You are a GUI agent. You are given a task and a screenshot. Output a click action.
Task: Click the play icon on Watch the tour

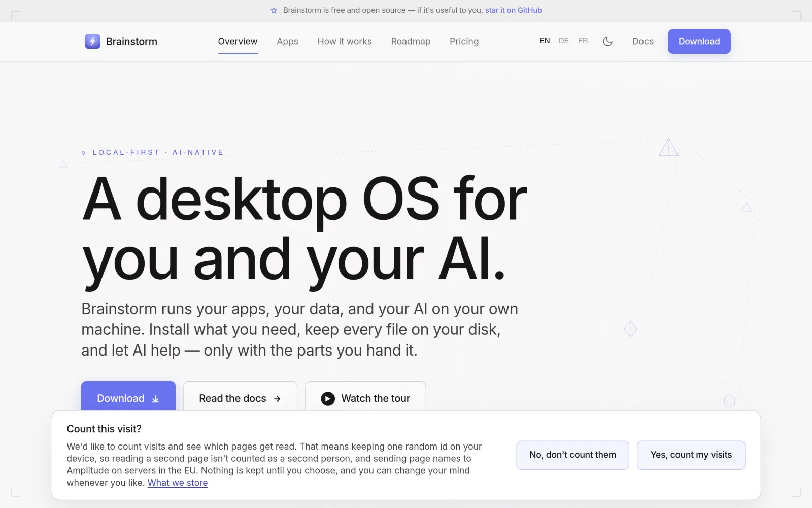pos(328,399)
